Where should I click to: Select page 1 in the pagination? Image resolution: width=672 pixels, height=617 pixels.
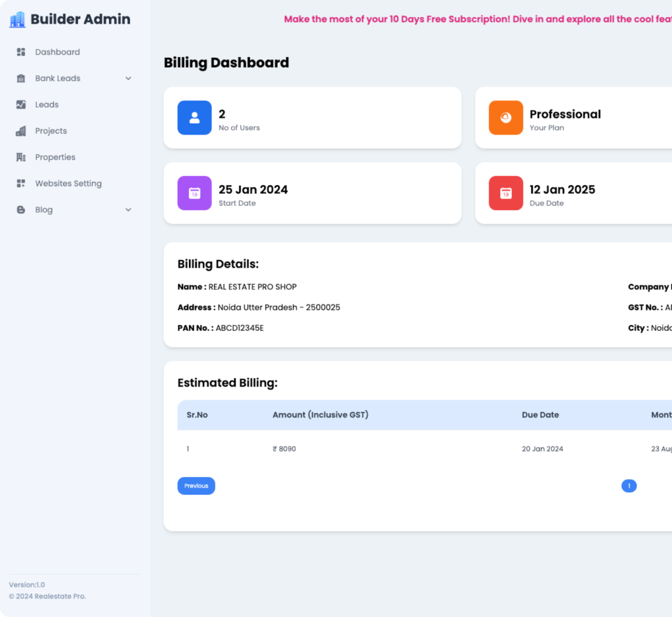tap(629, 486)
